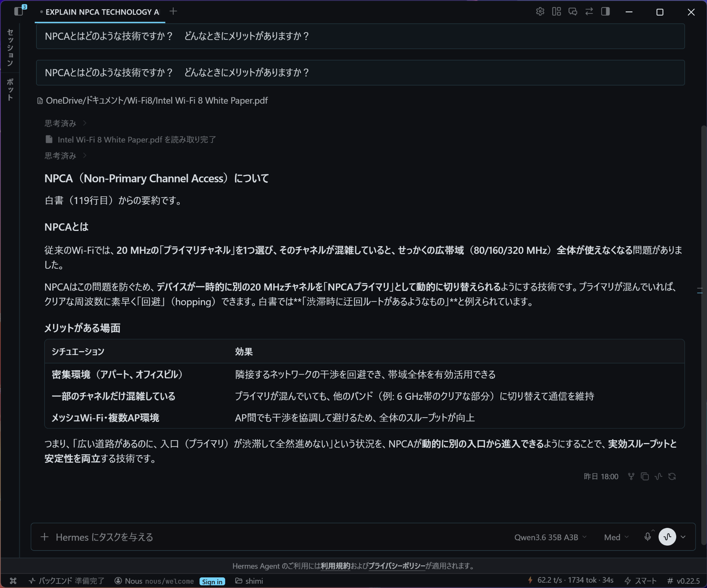
Task: Open the 利用規約 link
Action: point(335,566)
